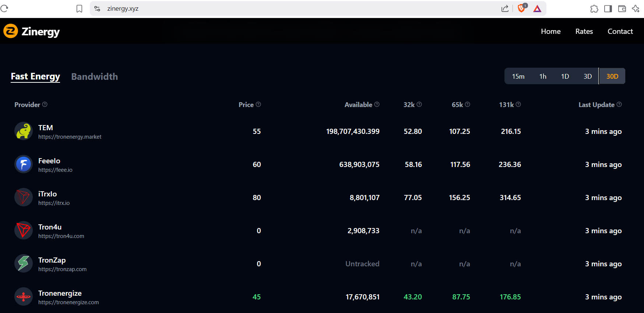Click the iTrxIo provider logo
Viewport: 644px width, 313px height.
coord(24,197)
